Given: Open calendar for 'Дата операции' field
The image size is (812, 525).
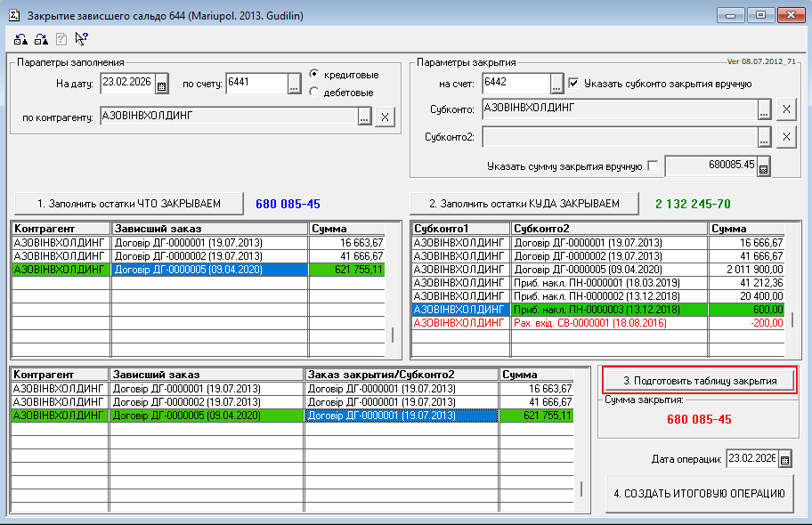Looking at the screenshot, I should pyautogui.click(x=785, y=459).
